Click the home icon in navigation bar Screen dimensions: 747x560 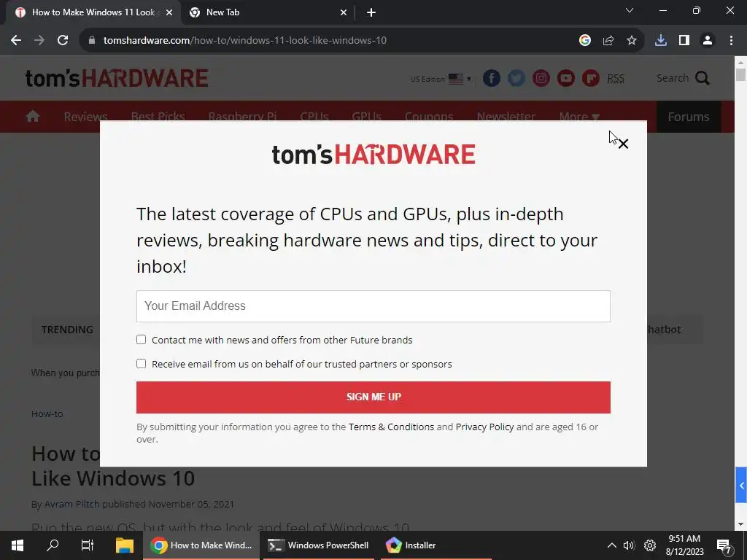33,116
